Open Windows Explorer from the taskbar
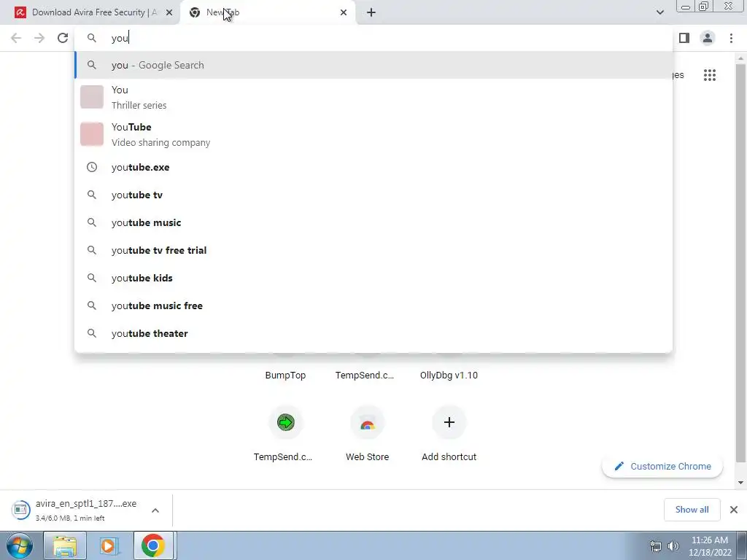This screenshot has width=747, height=560. click(65, 545)
